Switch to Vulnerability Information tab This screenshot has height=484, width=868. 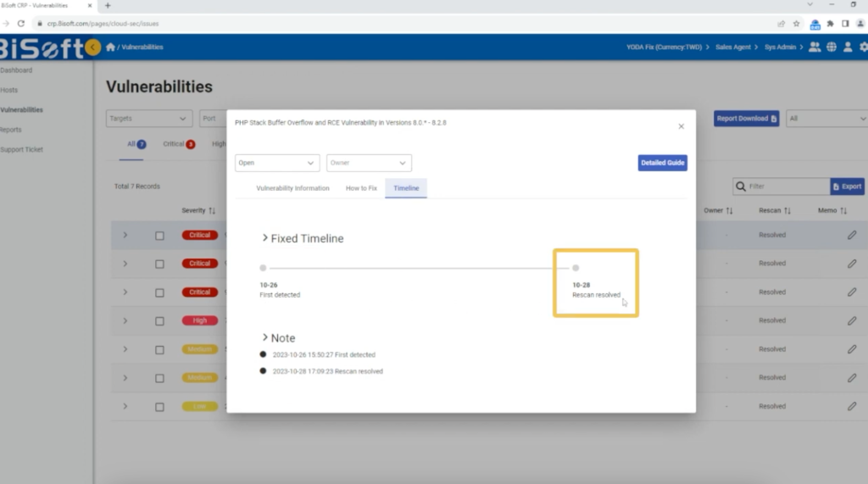tap(292, 188)
